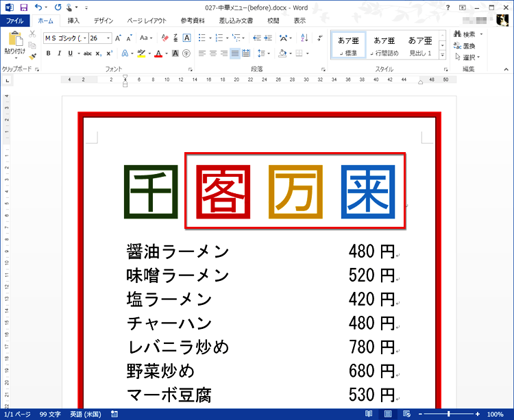514x420 pixels.
Task: Apply the 標準 style
Action: pos(348,45)
